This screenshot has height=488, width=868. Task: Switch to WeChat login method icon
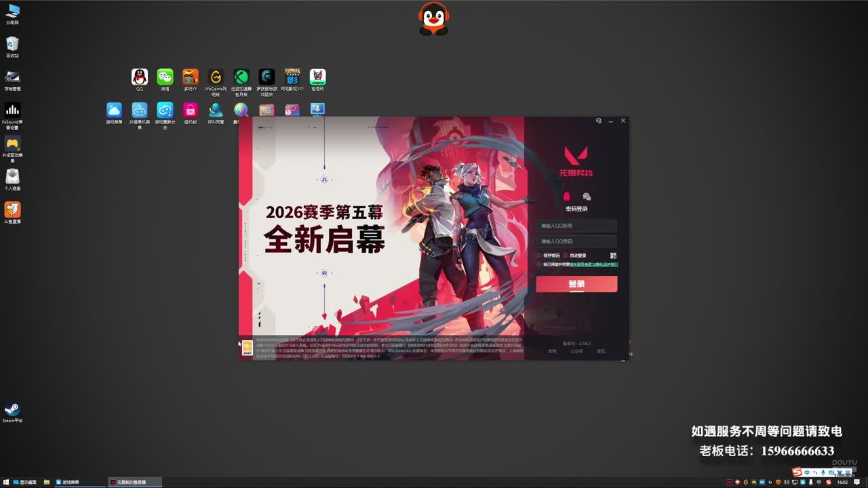[x=587, y=197]
